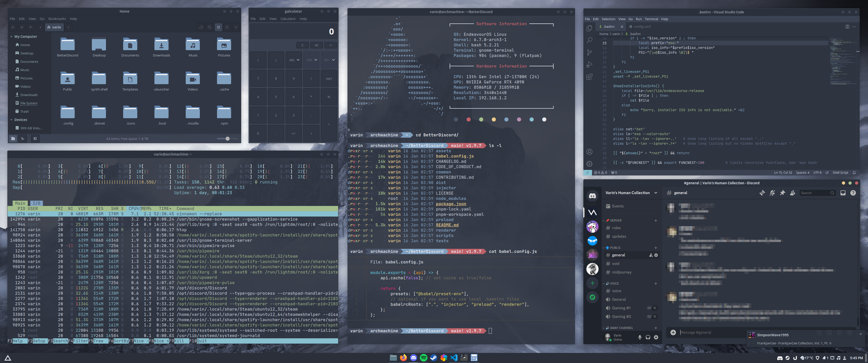Open Discord pinned messages icon
Screen dimensions: 868x363
[782, 193]
